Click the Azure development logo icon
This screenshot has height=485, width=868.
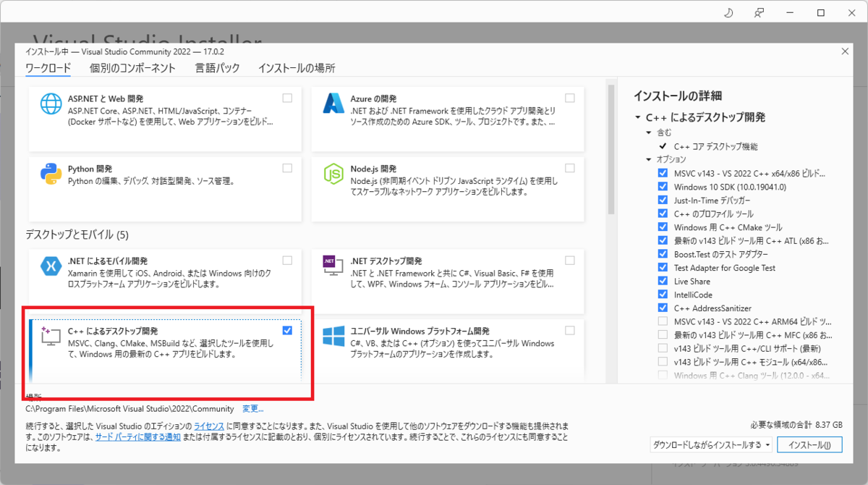(x=333, y=104)
